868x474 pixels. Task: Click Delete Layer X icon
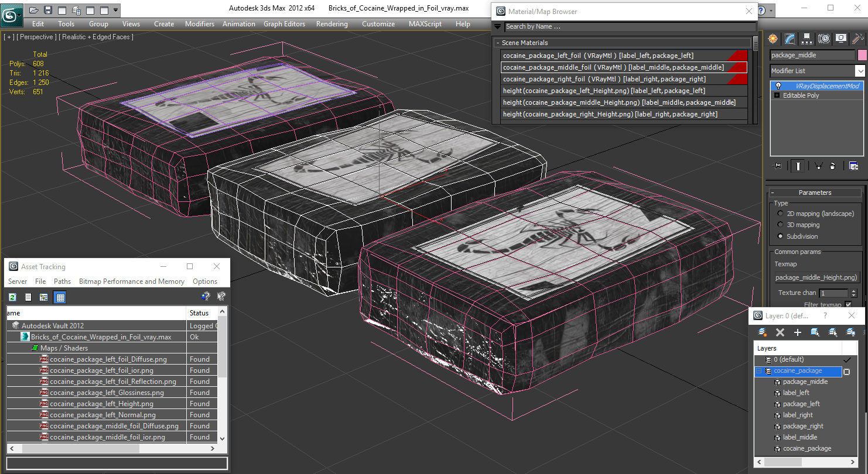pyautogui.click(x=780, y=332)
